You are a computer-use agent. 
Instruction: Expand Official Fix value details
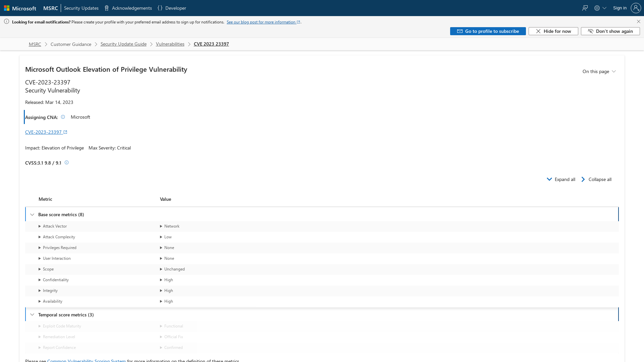click(171, 337)
